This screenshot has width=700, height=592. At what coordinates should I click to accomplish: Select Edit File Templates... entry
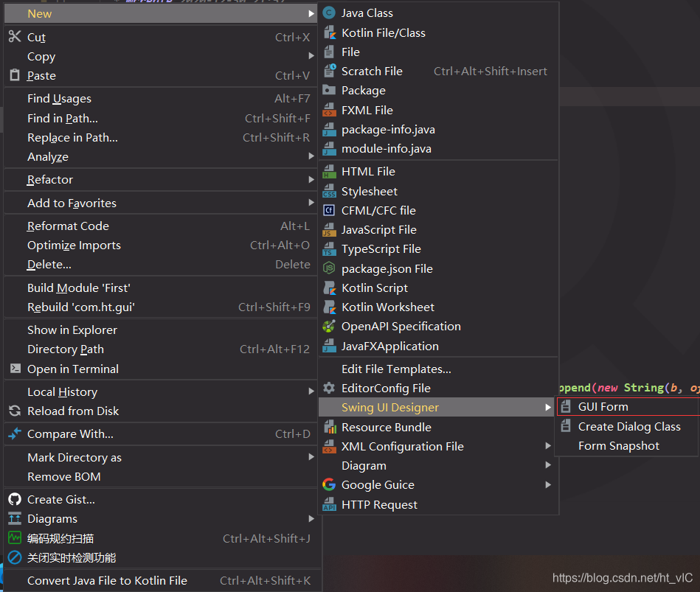coord(438,369)
